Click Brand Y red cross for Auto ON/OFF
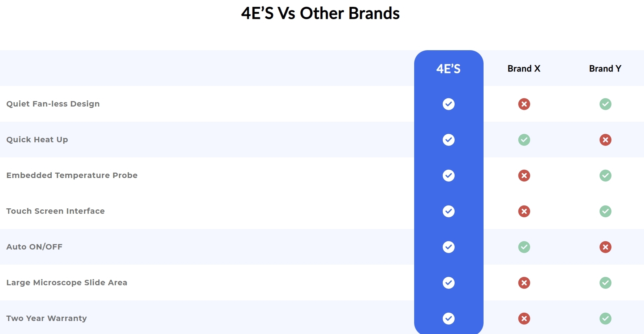 (605, 247)
